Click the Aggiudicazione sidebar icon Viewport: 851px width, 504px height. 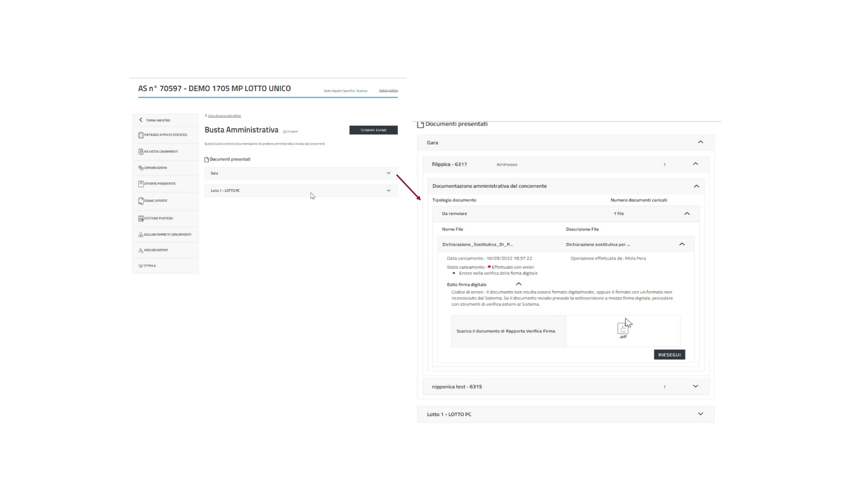141,250
